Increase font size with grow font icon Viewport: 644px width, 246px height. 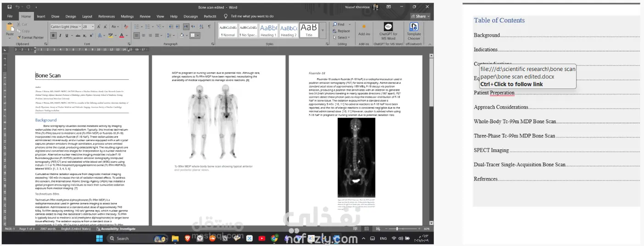click(x=99, y=27)
